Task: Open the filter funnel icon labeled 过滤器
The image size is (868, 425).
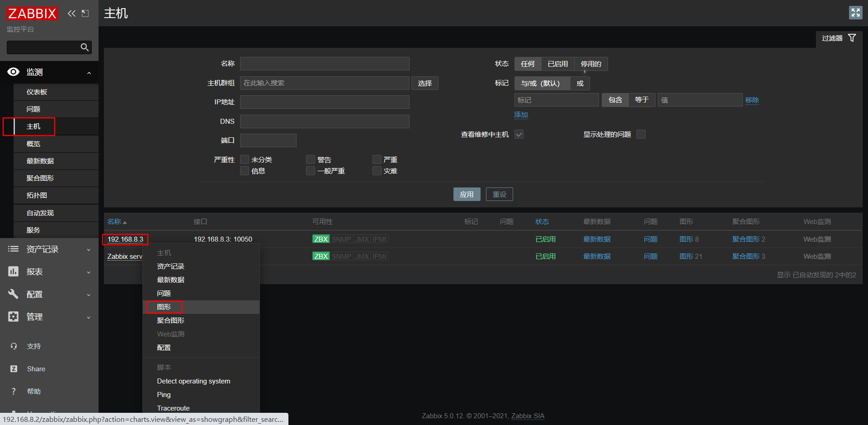Action: coord(852,38)
